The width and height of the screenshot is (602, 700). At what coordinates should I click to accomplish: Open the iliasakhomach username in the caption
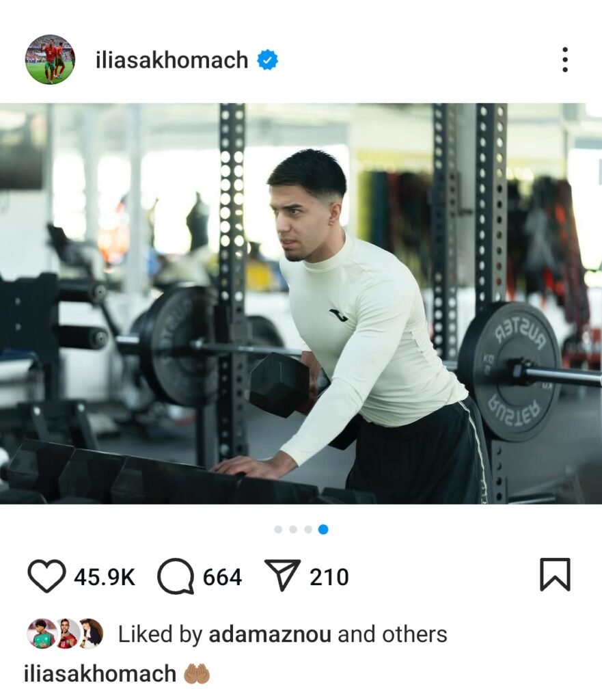point(100,673)
